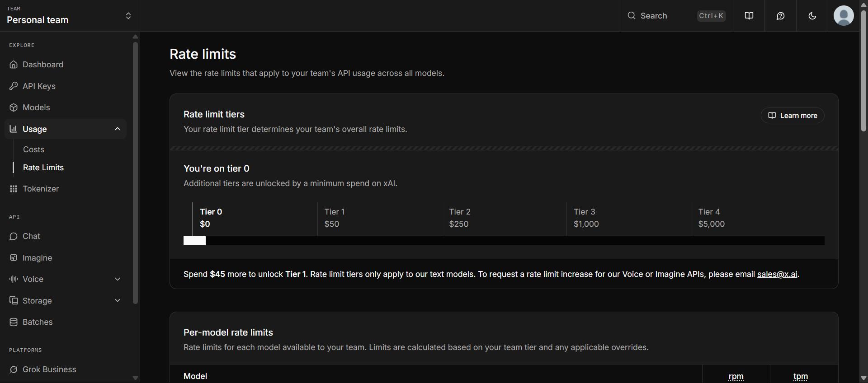Click the page scroll down arrow
This screenshot has width=868, height=383.
click(863, 378)
